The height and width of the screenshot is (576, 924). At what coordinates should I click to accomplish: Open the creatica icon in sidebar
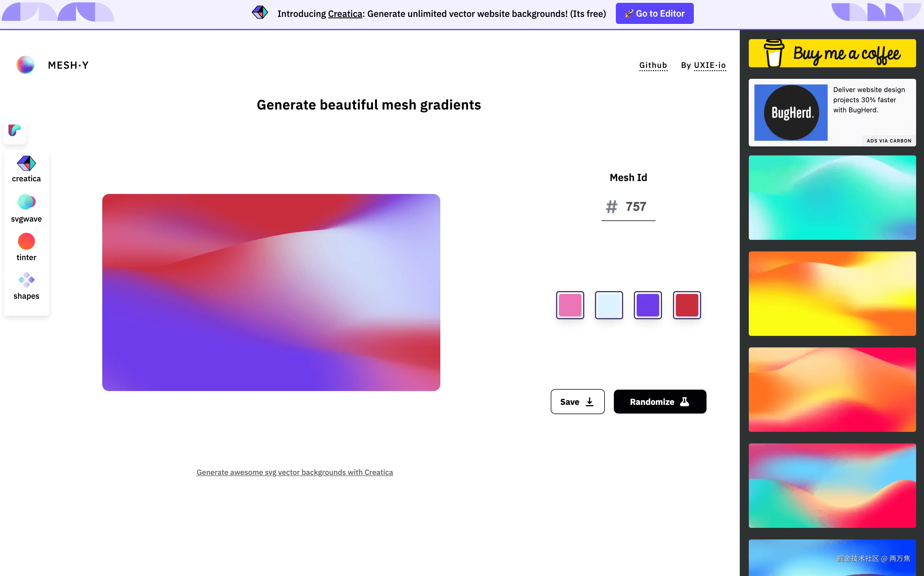[26, 164]
